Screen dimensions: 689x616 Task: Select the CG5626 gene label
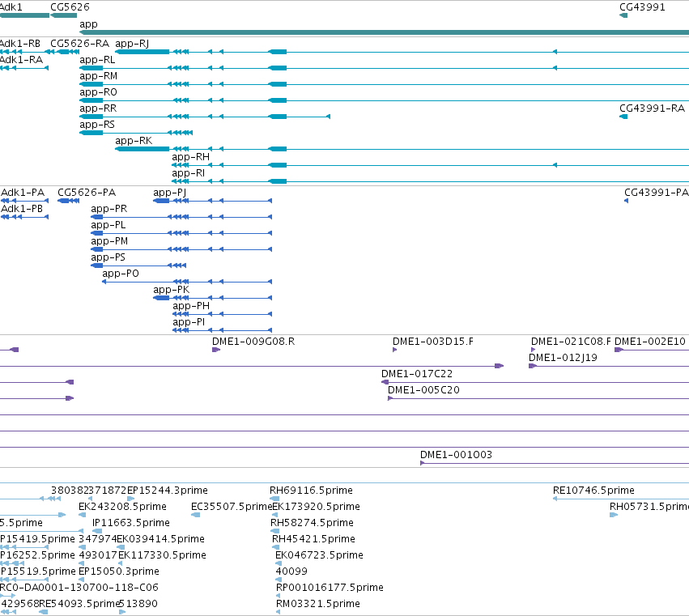(70, 7)
